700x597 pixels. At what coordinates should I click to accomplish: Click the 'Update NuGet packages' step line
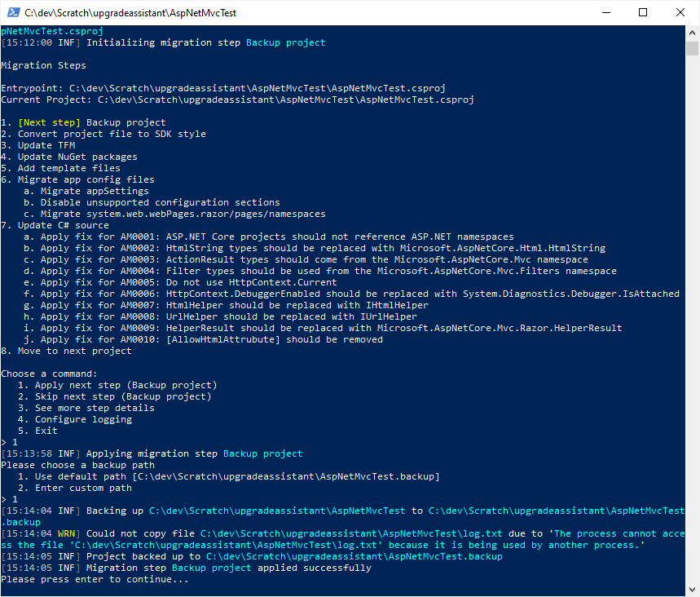click(x=77, y=157)
